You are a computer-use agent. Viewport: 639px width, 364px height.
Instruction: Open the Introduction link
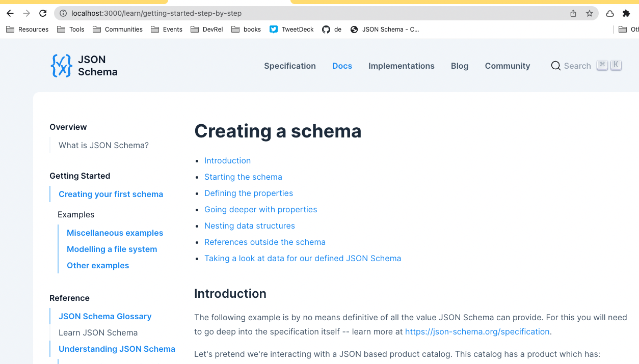(227, 160)
